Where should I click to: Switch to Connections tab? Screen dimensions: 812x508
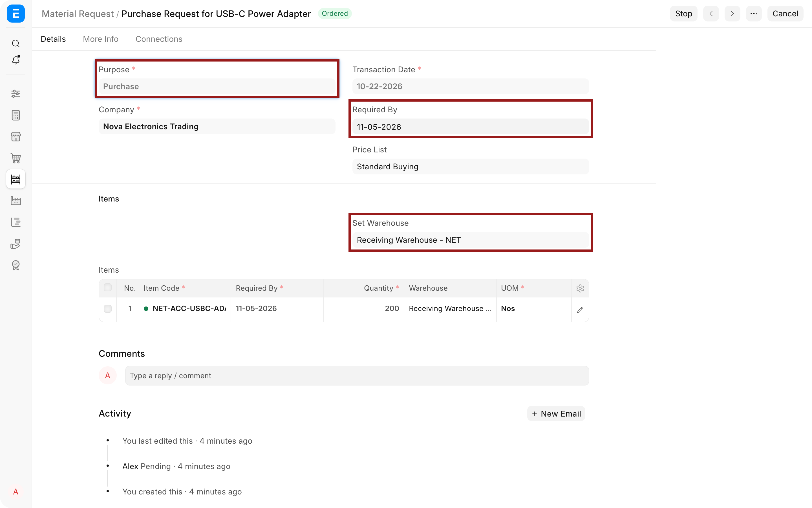(x=159, y=39)
